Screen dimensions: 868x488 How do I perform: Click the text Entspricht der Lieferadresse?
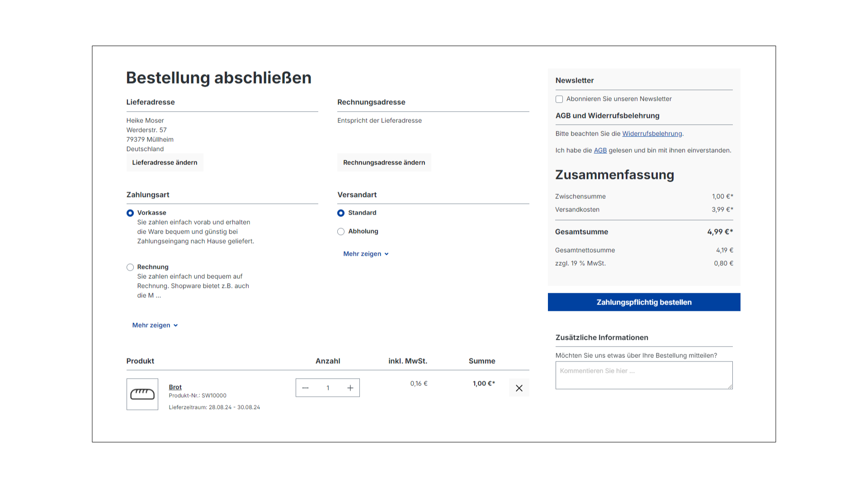tap(379, 121)
